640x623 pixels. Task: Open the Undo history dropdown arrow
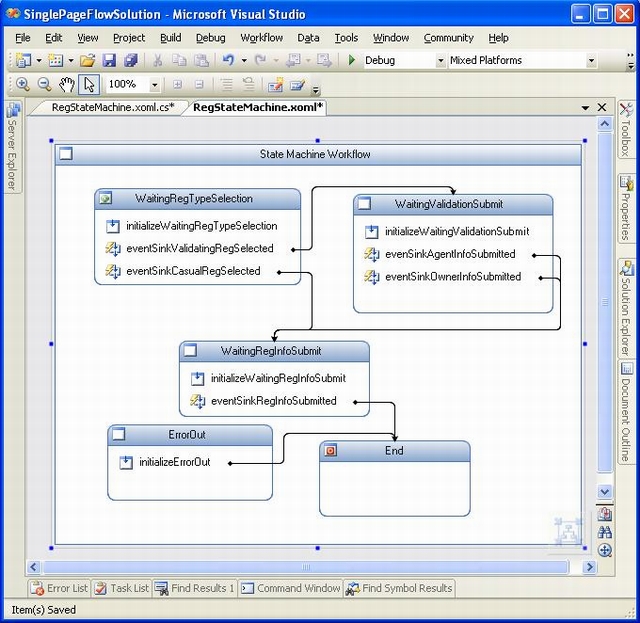coord(244,60)
